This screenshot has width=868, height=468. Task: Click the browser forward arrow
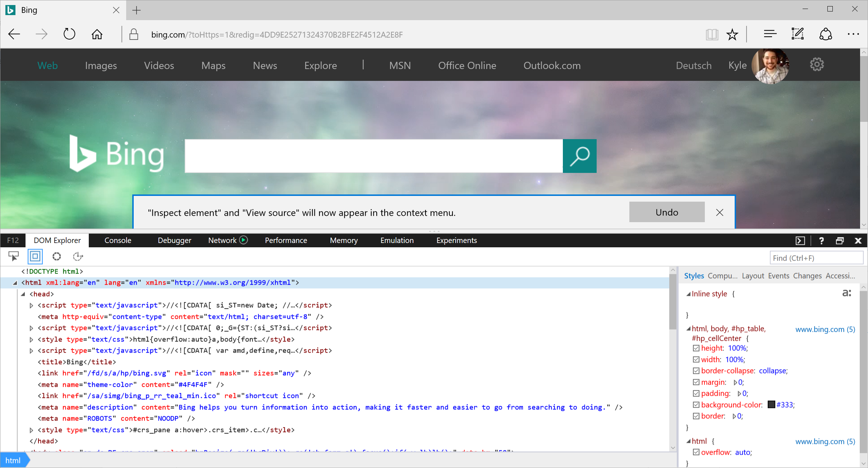[41, 35]
